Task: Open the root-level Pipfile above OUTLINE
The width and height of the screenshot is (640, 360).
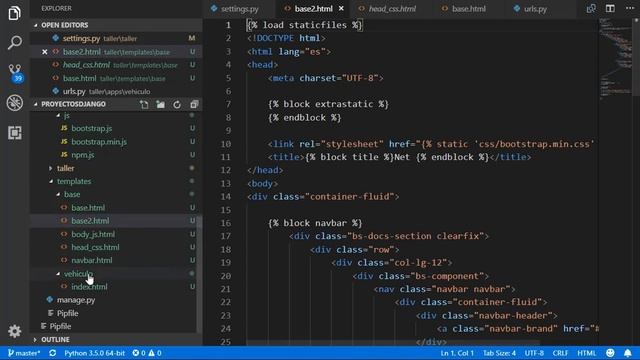Action: (x=60, y=326)
